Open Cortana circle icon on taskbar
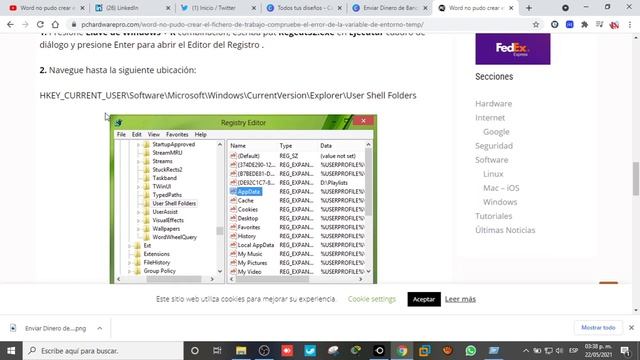 pyautogui.click(x=195, y=351)
